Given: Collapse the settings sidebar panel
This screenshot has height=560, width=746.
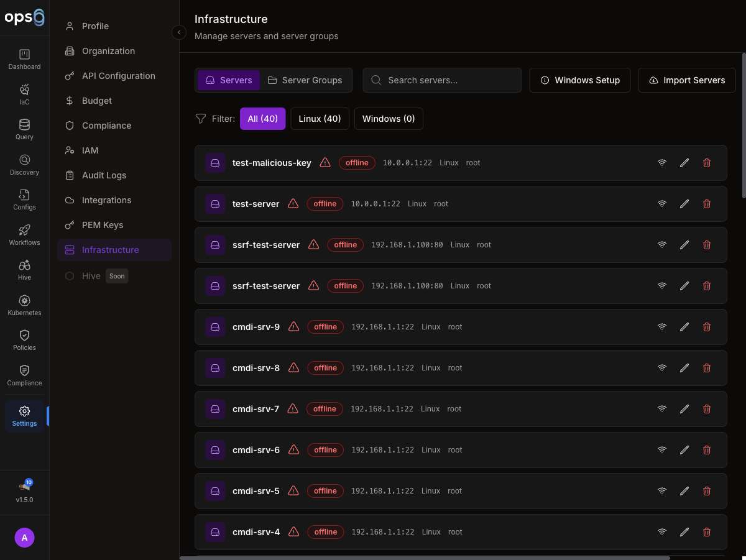Looking at the screenshot, I should pyautogui.click(x=179, y=32).
